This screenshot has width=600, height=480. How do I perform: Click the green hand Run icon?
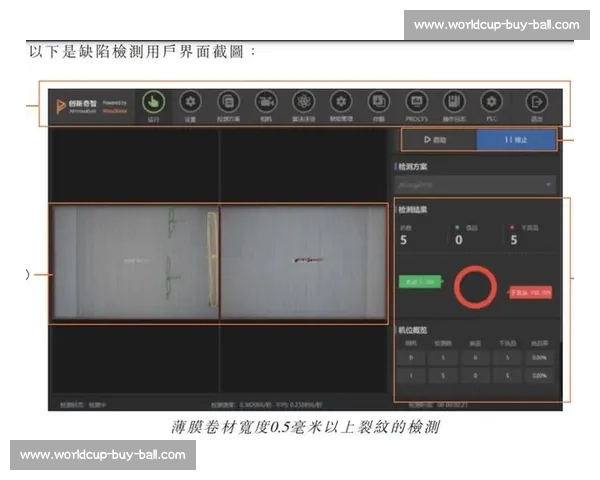(153, 102)
